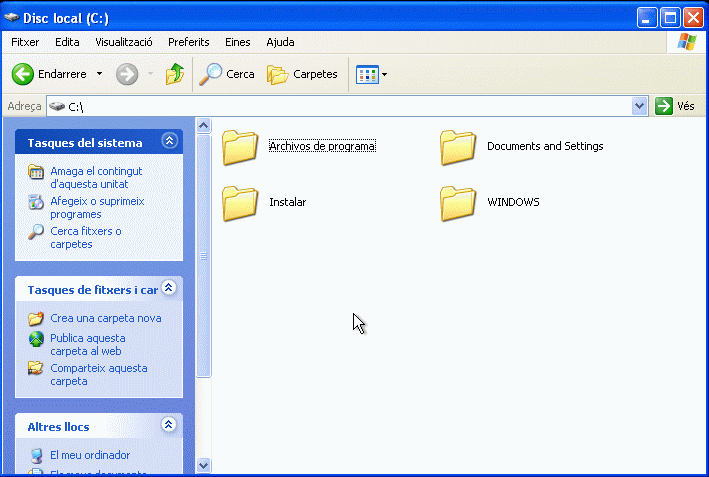
Task: Toggle the Carpetes folders pane
Action: 304,74
